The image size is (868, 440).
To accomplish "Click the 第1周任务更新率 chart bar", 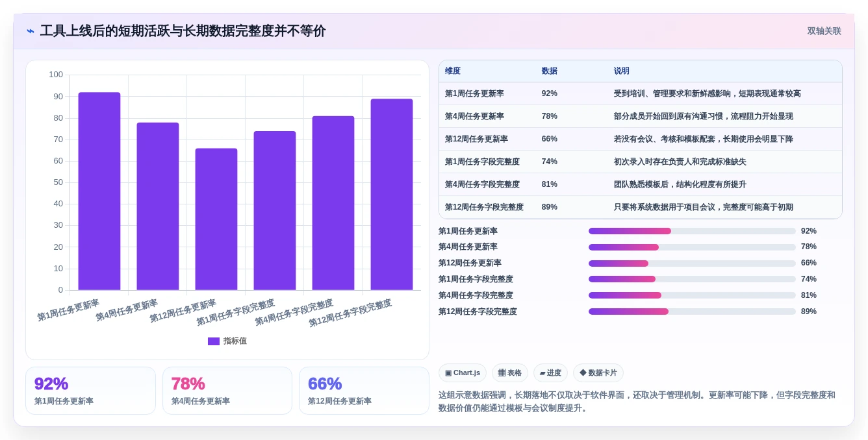I will click(99, 191).
